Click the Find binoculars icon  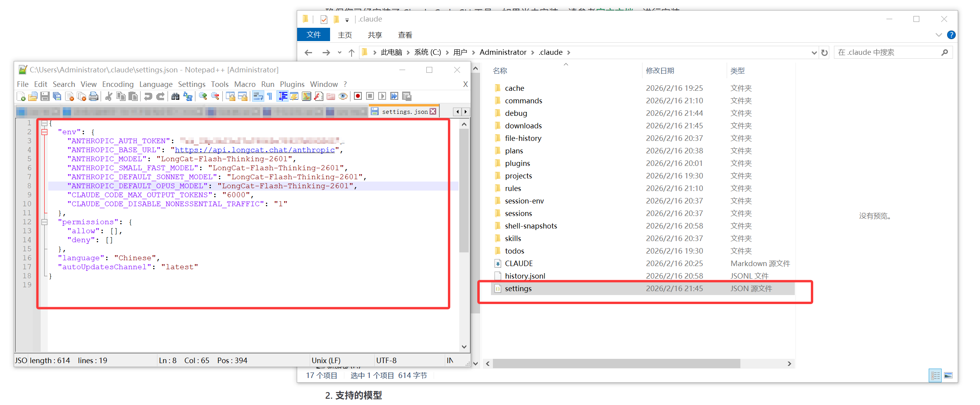coord(175,96)
